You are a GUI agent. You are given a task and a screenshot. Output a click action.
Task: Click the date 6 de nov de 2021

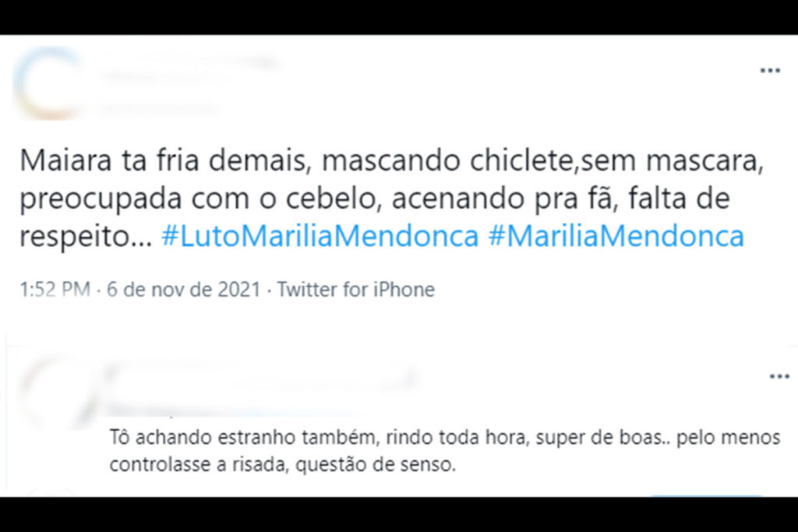(182, 291)
